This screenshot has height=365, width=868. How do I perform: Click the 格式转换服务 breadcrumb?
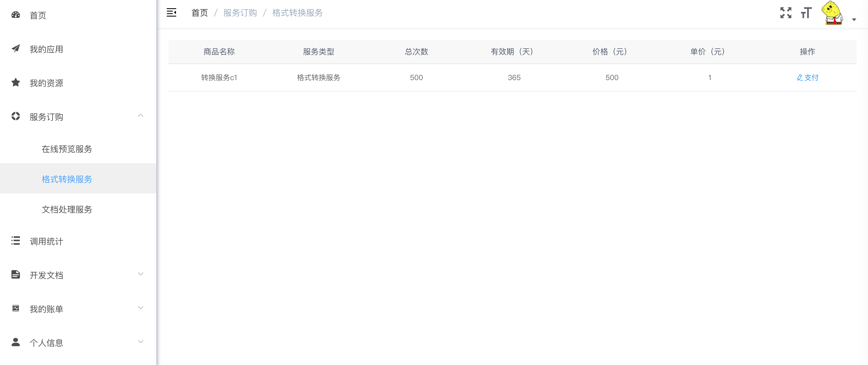[298, 13]
